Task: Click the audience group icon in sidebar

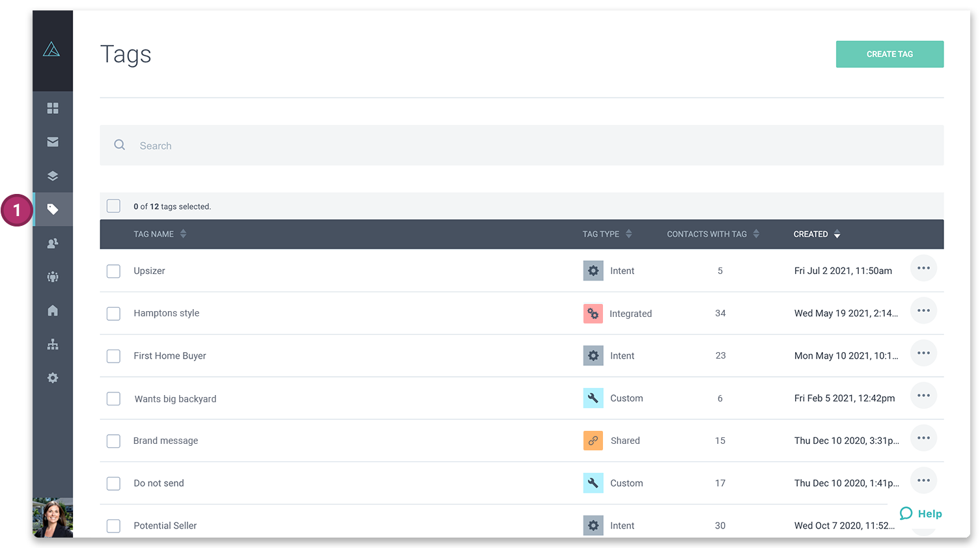Action: [x=52, y=277]
